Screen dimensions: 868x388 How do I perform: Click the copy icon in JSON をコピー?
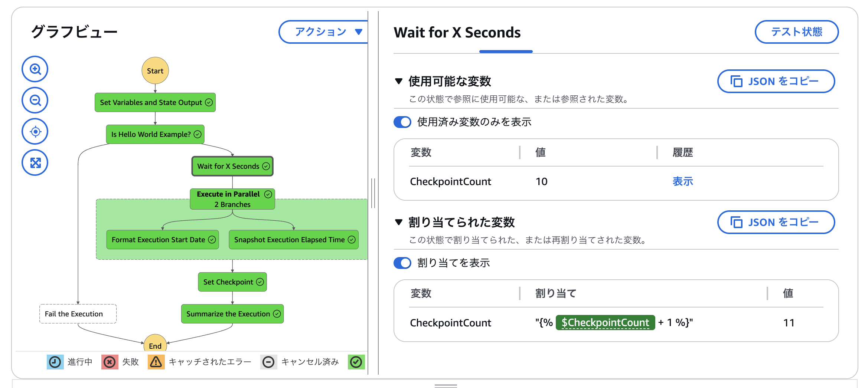point(737,81)
